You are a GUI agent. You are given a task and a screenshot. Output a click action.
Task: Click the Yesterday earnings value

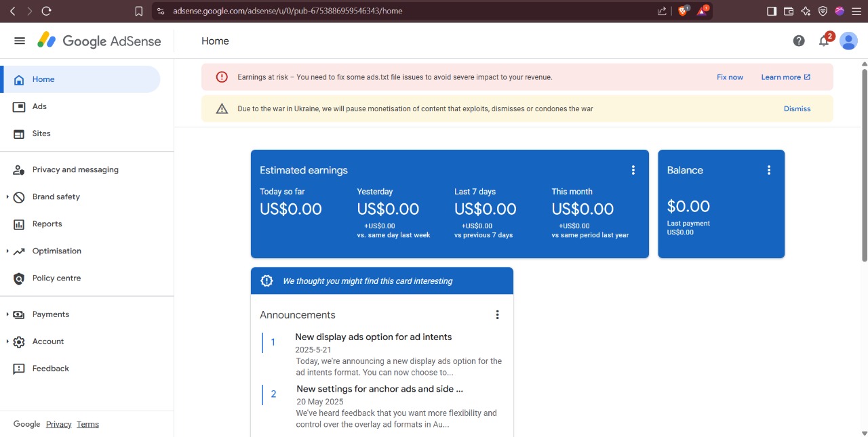point(388,209)
